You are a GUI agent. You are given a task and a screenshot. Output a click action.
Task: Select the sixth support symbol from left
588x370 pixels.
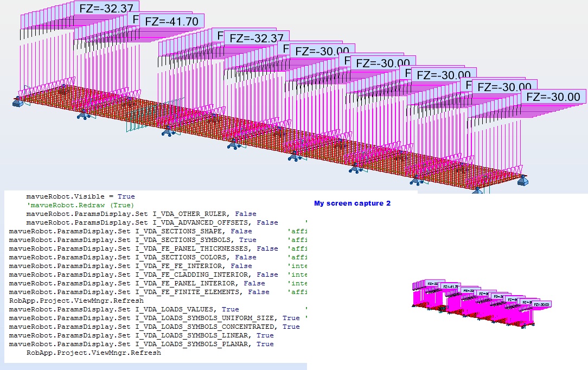pos(355,168)
